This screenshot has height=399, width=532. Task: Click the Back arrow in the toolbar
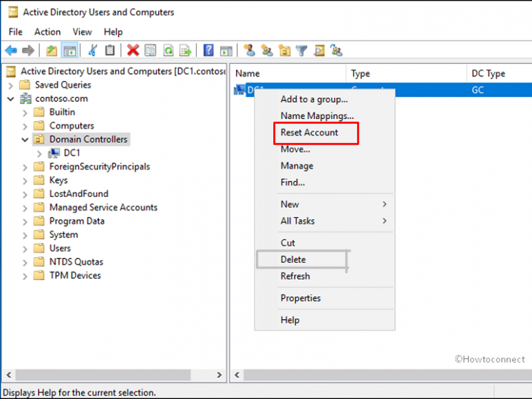(11, 51)
